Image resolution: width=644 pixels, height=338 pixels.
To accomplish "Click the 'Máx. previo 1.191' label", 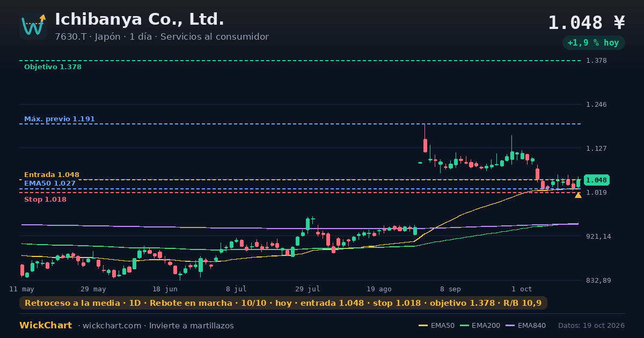I will click(60, 119).
